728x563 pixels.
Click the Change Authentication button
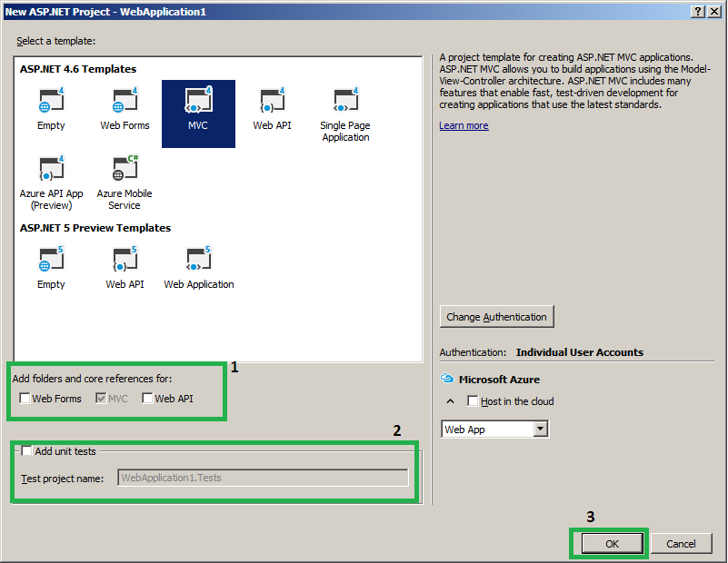click(497, 317)
